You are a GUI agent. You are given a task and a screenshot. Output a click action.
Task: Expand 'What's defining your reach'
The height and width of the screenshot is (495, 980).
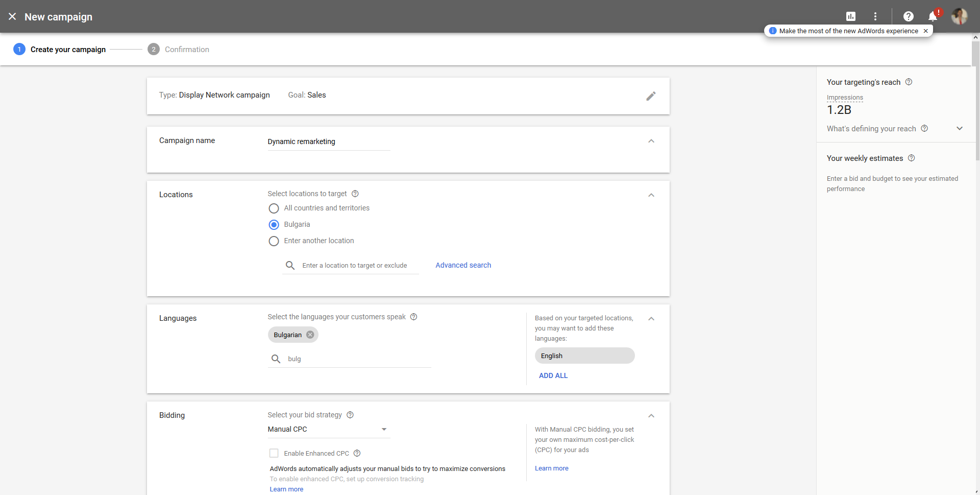pyautogui.click(x=959, y=128)
